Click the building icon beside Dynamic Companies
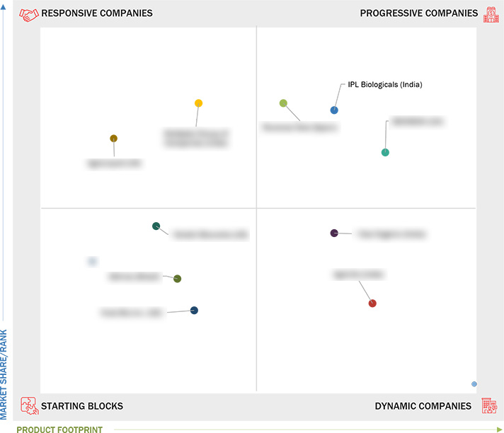 pyautogui.click(x=489, y=405)
